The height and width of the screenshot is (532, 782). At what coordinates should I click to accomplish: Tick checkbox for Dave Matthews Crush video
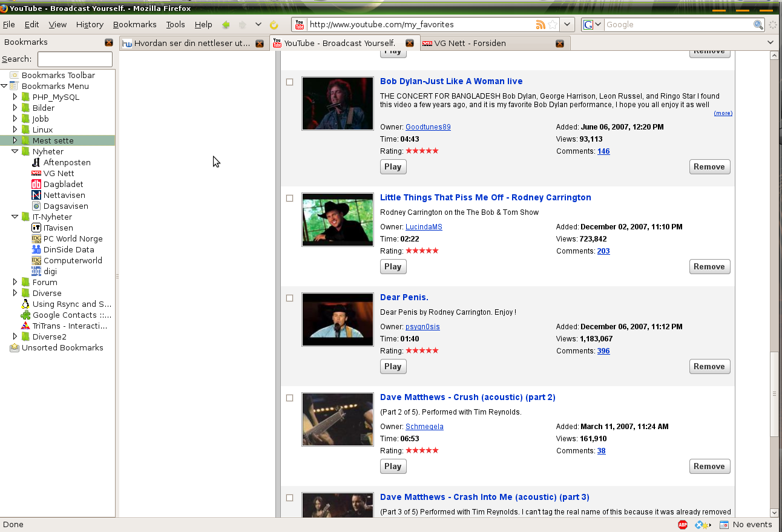pos(289,398)
